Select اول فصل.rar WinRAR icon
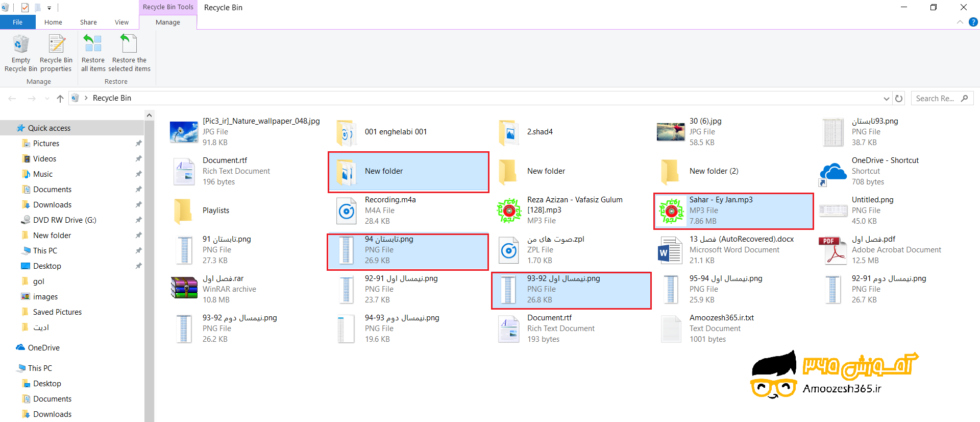980x422 pixels. tap(184, 288)
